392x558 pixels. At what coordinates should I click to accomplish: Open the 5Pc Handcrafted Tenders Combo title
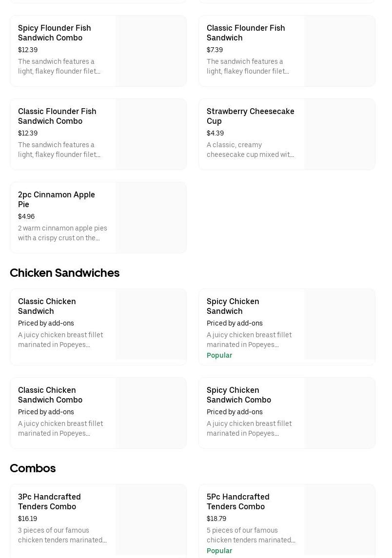238,501
